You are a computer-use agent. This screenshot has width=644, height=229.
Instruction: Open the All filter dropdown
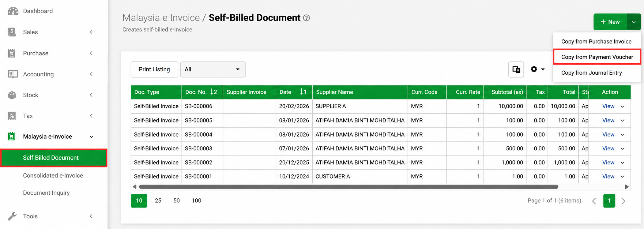click(x=213, y=69)
